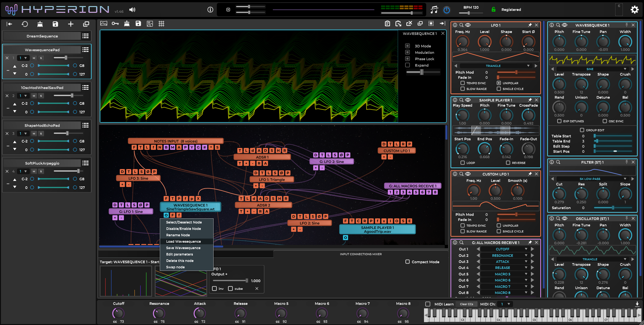Open MIDI Ch channel dropdown

[x=505, y=304]
